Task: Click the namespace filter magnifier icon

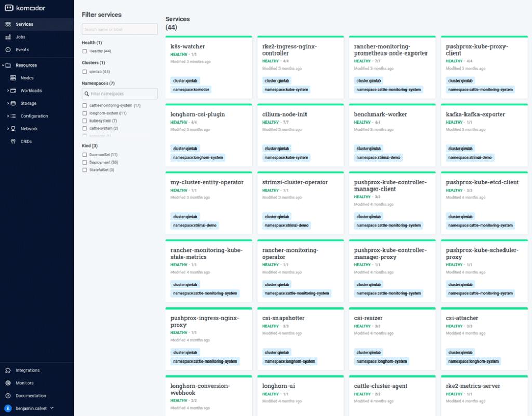Action: click(x=87, y=94)
